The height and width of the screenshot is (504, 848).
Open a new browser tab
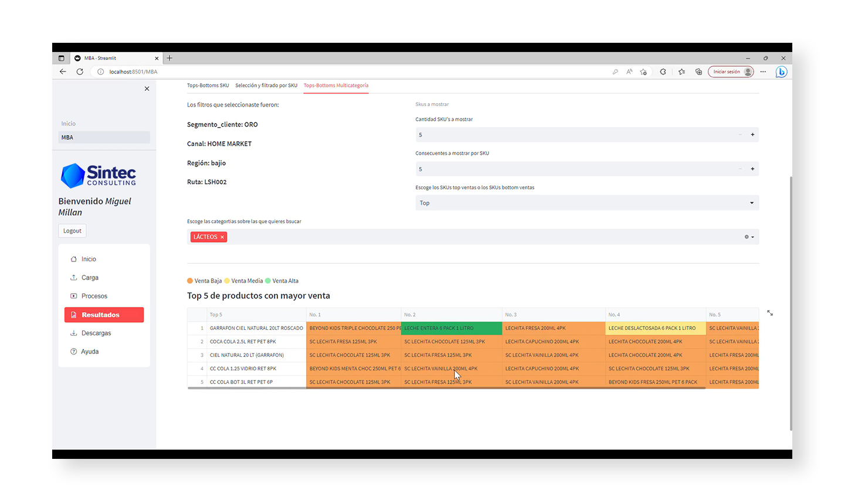[169, 58]
